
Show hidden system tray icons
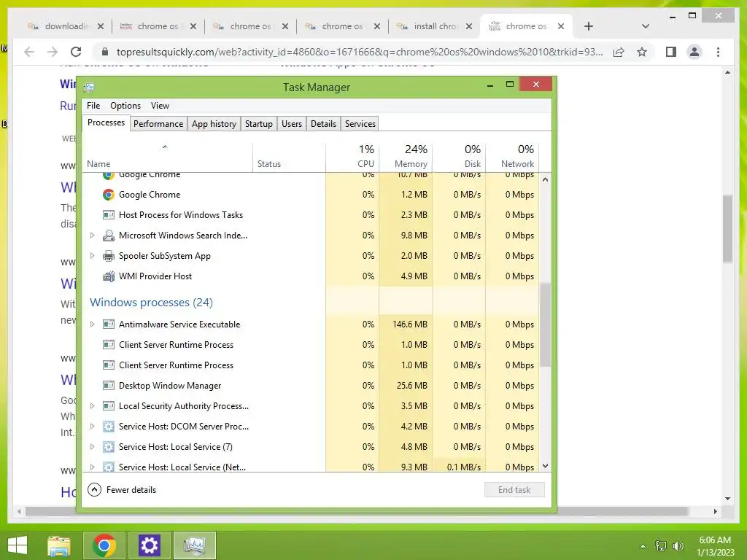pyautogui.click(x=643, y=546)
